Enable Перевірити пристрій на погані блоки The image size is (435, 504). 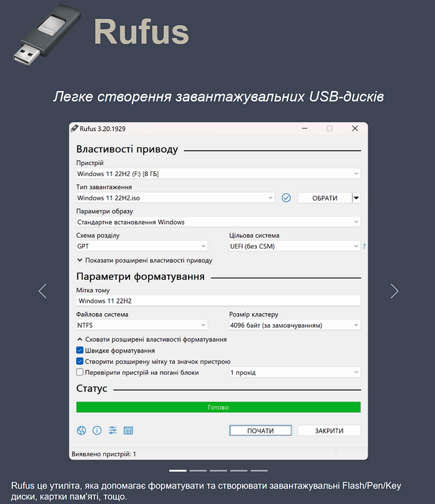[80, 372]
